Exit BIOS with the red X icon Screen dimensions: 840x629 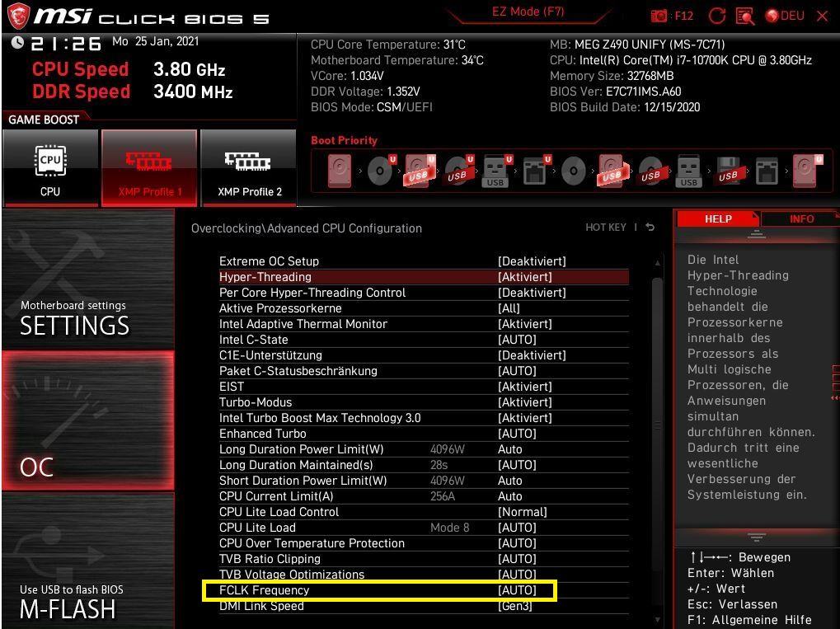pyautogui.click(x=823, y=16)
